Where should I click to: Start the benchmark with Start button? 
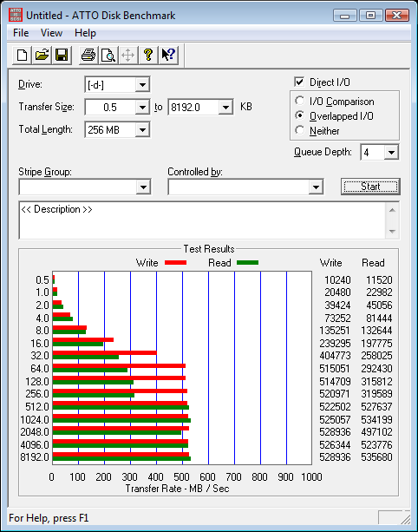pyautogui.click(x=370, y=187)
